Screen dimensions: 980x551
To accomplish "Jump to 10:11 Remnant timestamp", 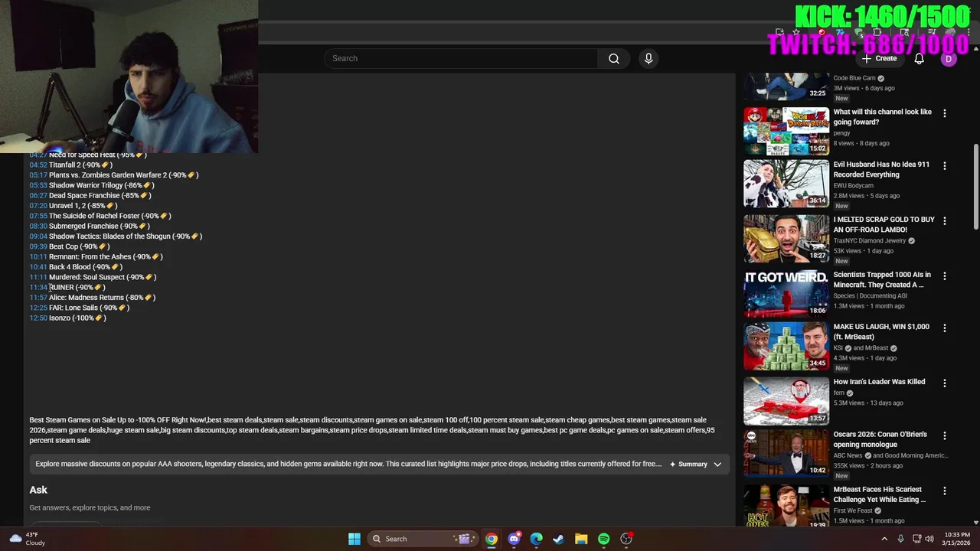I will [x=38, y=256].
